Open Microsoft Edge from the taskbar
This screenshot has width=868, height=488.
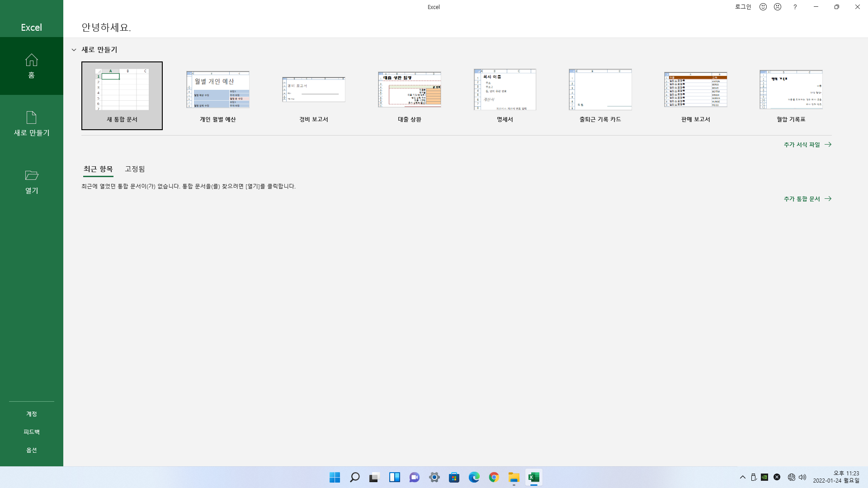coord(474,477)
